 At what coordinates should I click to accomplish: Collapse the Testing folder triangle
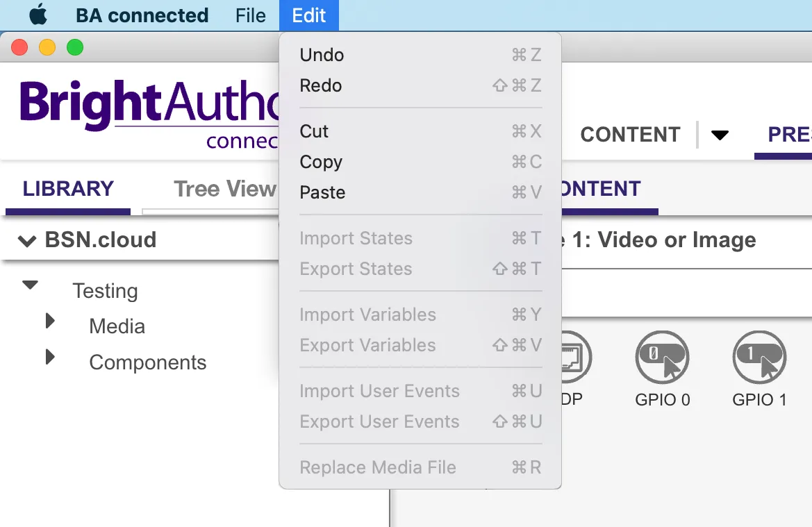click(30, 285)
